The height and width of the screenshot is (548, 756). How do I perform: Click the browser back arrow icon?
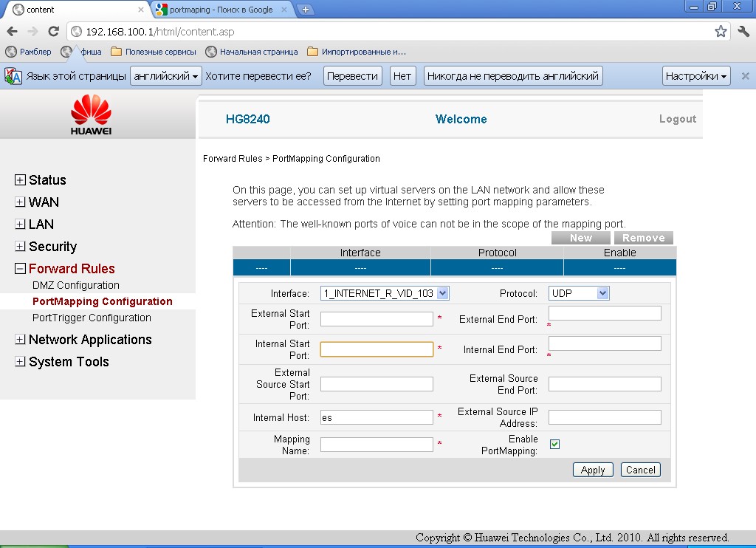click(13, 32)
